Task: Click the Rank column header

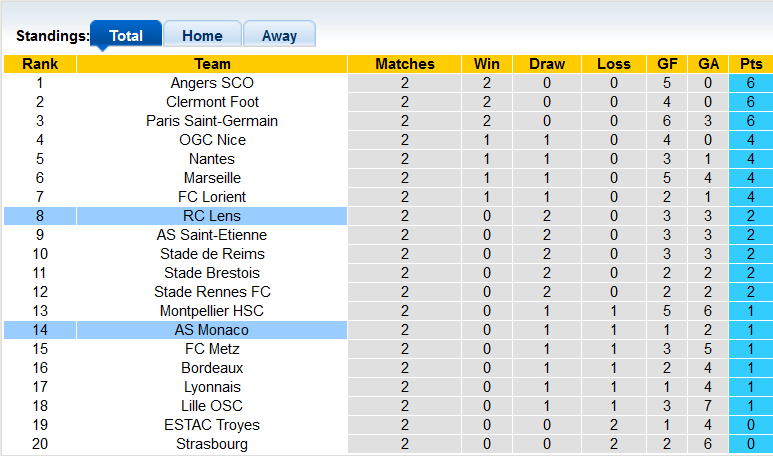Action: point(39,64)
